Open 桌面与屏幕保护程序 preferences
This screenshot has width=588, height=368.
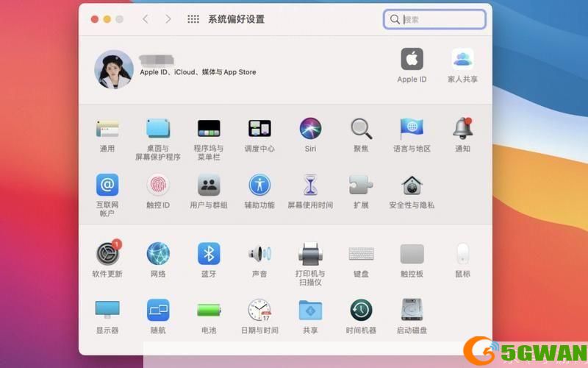[x=158, y=130]
